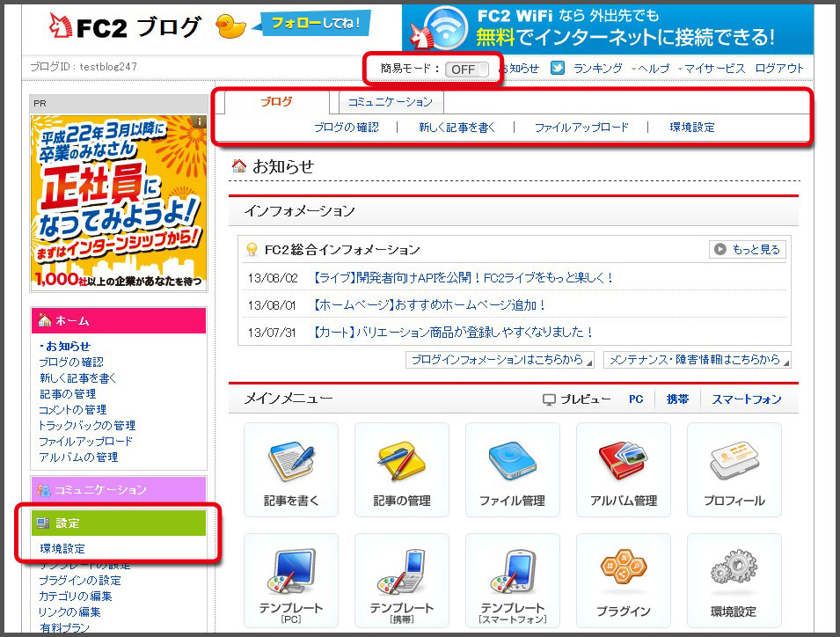Open リンクの編集 in the sidebar
Viewport: 840px width, 637px height.
(x=69, y=611)
